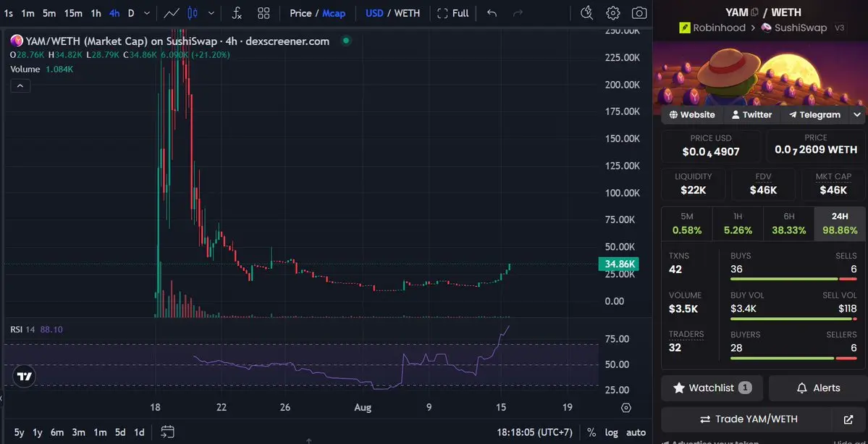
Task: Click the 34.86K current price label
Action: pyautogui.click(x=618, y=264)
